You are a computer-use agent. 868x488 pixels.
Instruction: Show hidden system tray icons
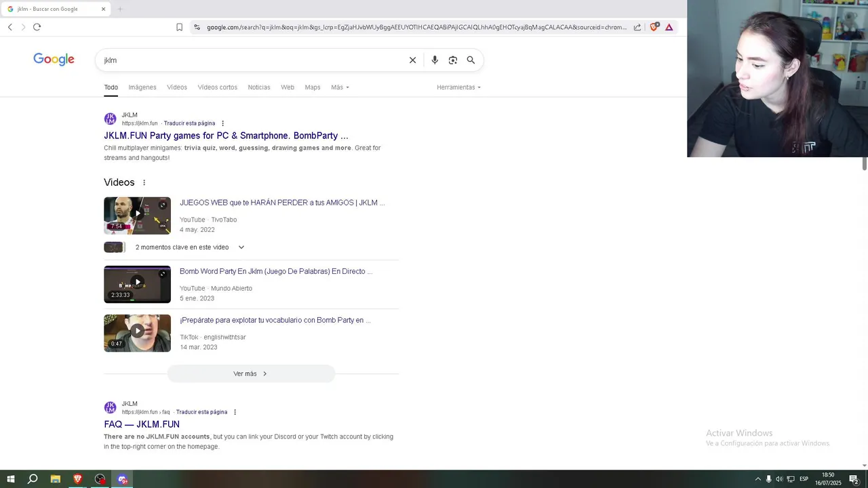(x=758, y=479)
